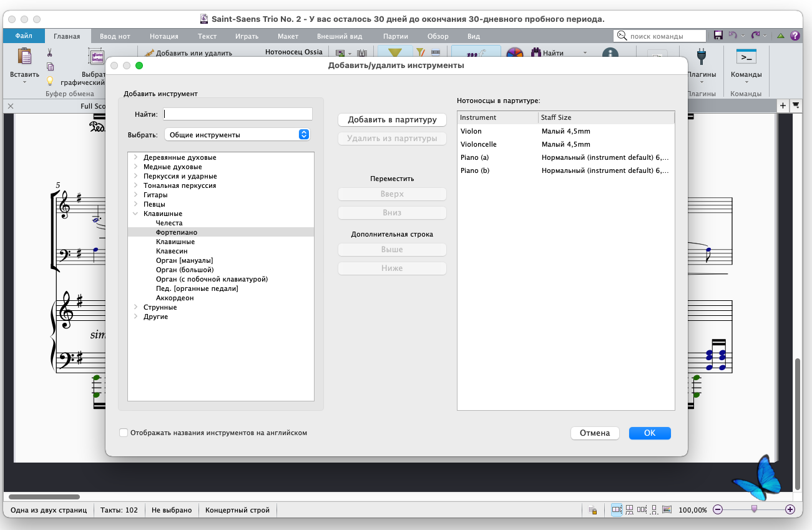Click the redo arrow icon
This screenshot has height=530, width=812.
pos(756,36)
